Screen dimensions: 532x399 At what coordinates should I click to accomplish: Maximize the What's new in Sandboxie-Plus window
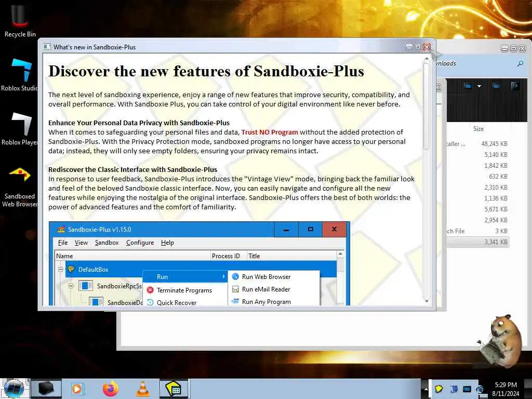418,47
